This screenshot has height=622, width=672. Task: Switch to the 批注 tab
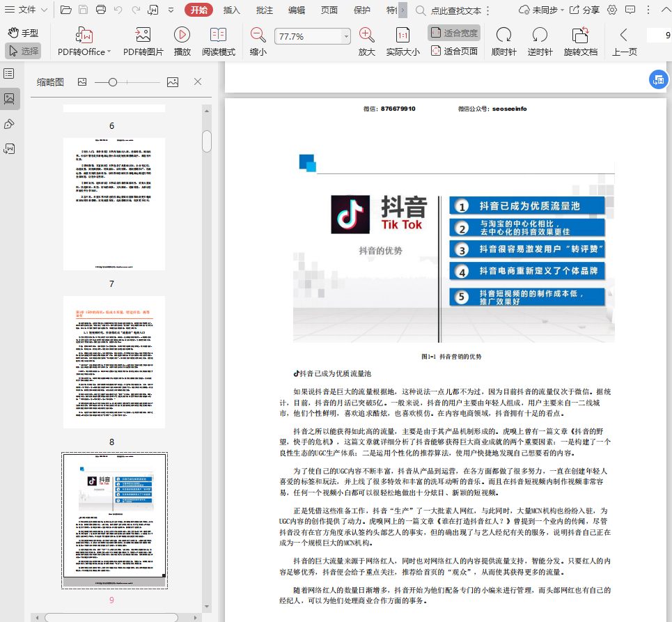[264, 10]
